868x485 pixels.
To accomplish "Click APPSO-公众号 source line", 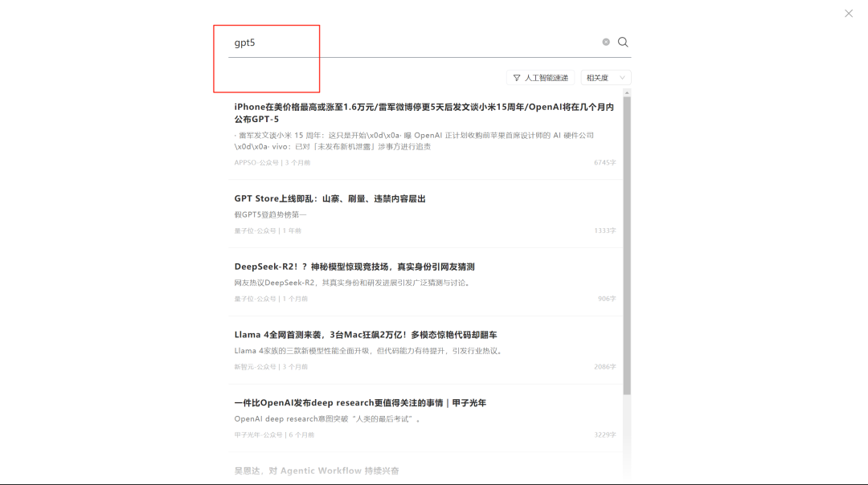I will point(272,162).
